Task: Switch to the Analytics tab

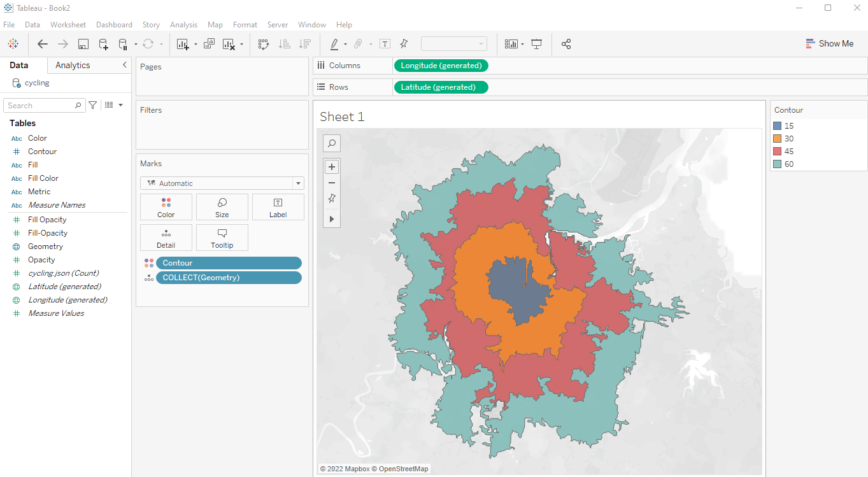Action: pyautogui.click(x=72, y=64)
